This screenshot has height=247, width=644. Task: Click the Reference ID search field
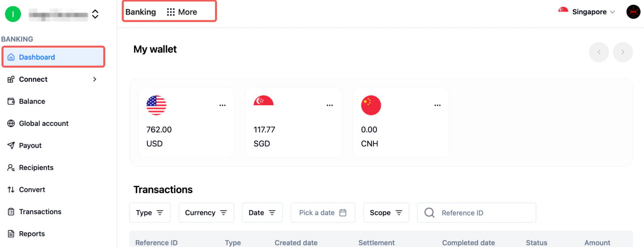(x=476, y=213)
